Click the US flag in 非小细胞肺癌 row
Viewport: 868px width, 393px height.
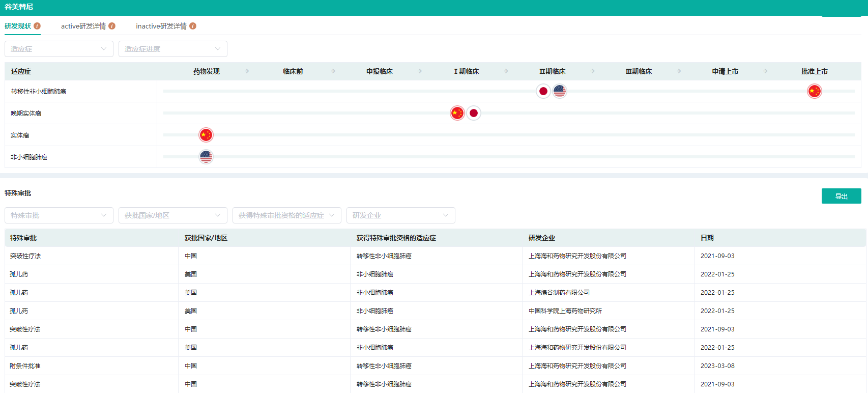coord(206,157)
